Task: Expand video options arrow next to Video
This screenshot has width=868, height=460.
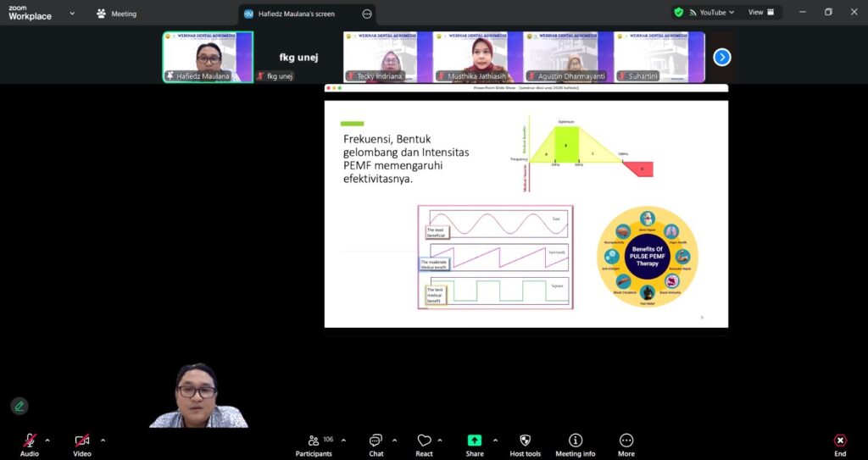Action: coord(103,440)
